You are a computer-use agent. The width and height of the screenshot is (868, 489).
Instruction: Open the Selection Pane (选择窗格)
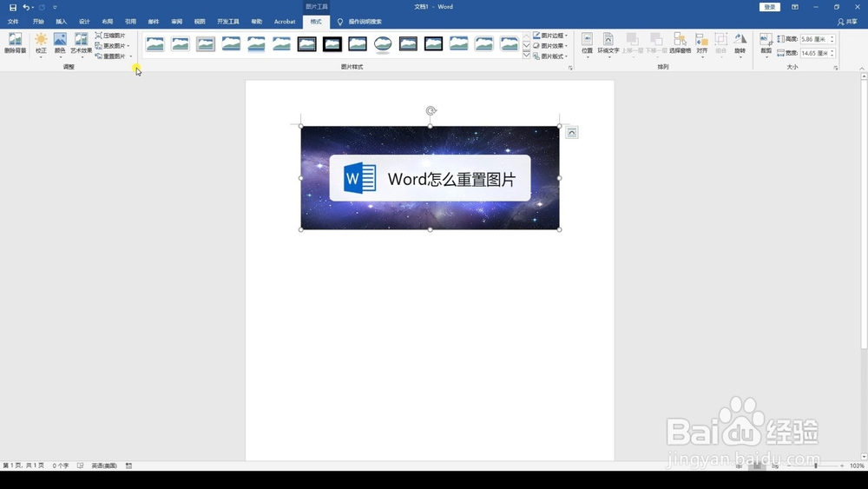(680, 43)
